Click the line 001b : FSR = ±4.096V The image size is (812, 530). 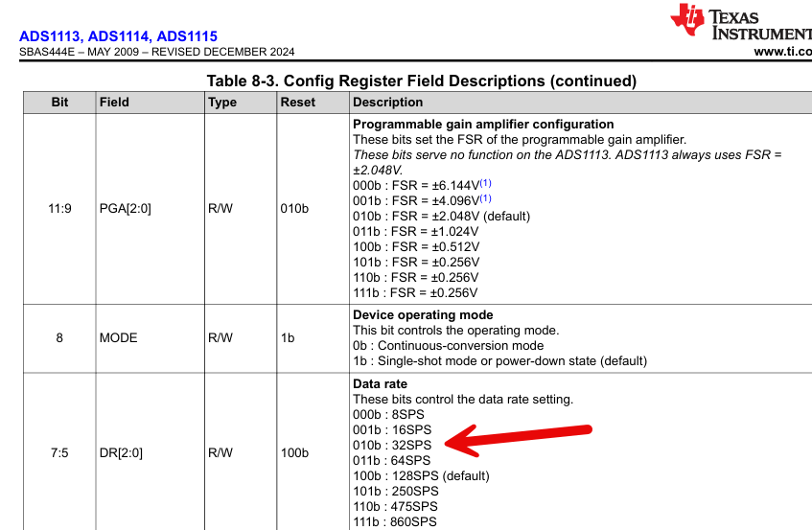(x=416, y=201)
